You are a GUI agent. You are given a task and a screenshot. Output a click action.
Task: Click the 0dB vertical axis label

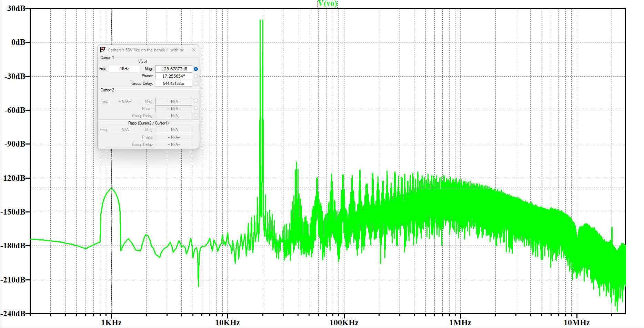(18, 42)
